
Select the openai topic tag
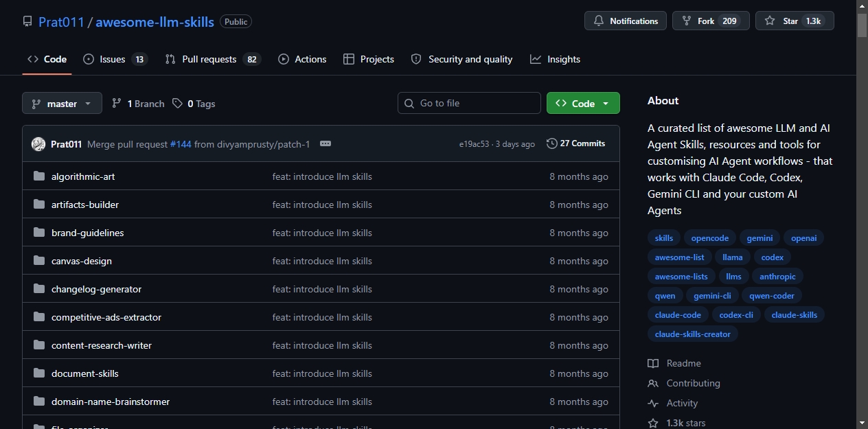(x=804, y=238)
